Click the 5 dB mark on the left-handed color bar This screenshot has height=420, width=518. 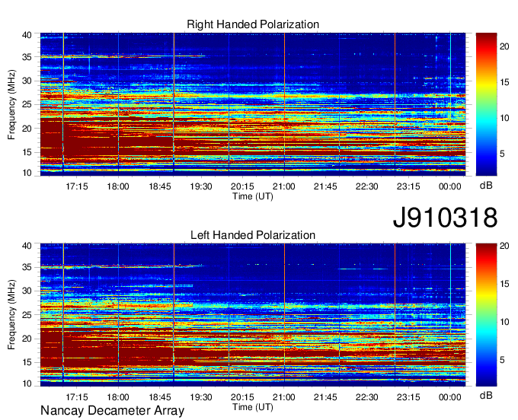(x=502, y=360)
